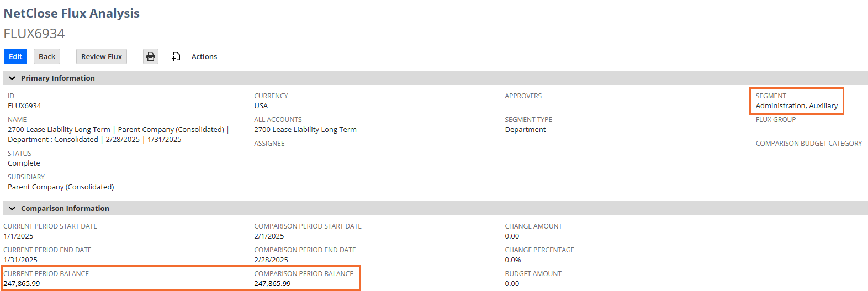Viewport: 868px width, 291px height.
Task: Click the Review Flux button
Action: (x=102, y=56)
